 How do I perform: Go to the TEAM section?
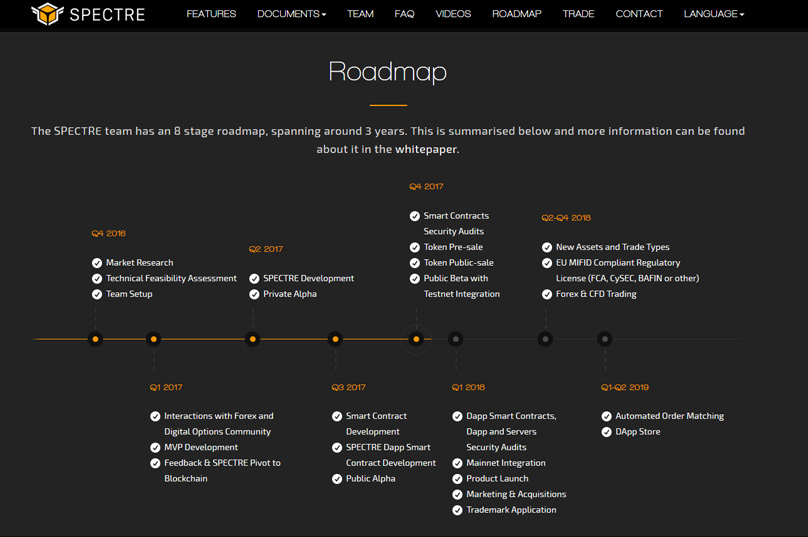coord(360,14)
